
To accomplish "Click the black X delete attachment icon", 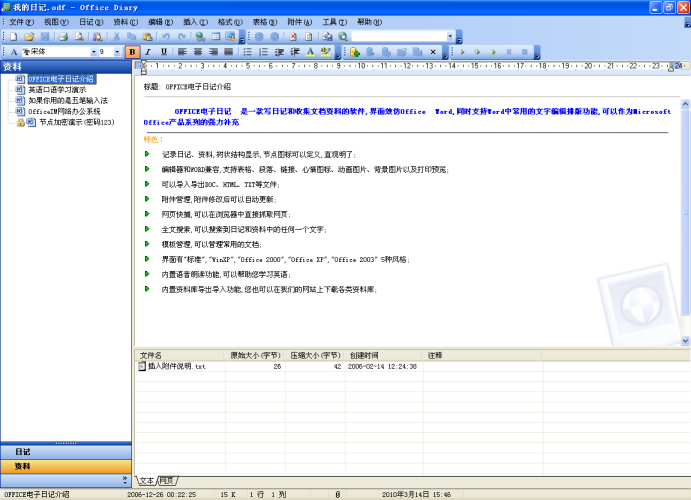I will 433,52.
